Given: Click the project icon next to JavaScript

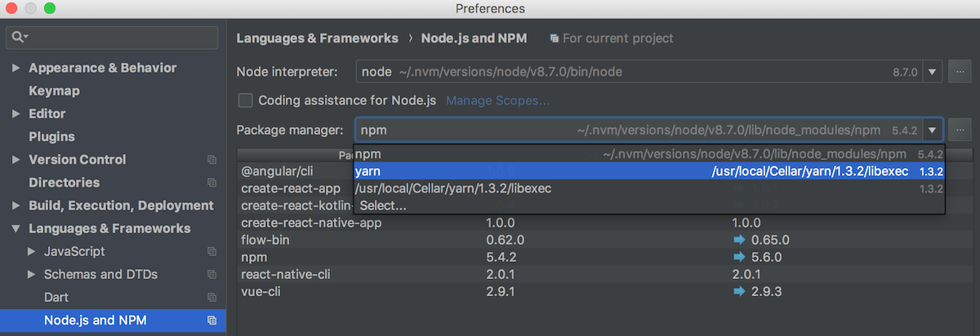Looking at the screenshot, I should point(212,251).
